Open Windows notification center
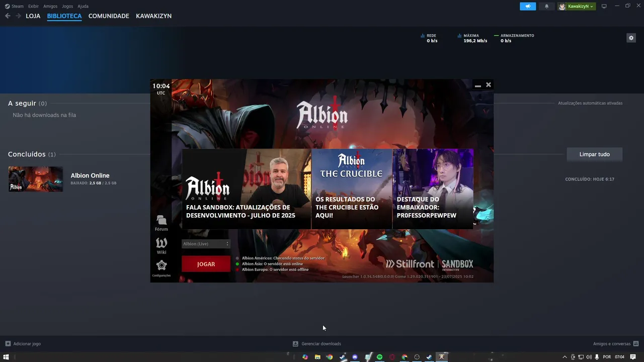The width and height of the screenshot is (644, 362). coord(633,357)
